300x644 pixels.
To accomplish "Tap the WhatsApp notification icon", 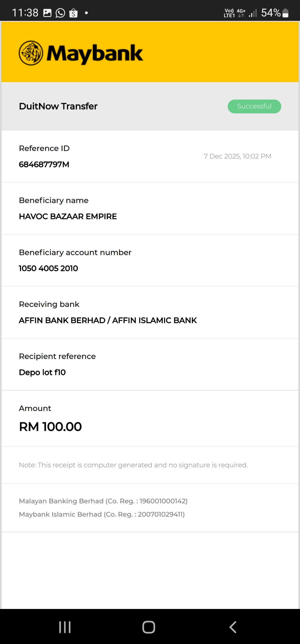I will point(60,13).
